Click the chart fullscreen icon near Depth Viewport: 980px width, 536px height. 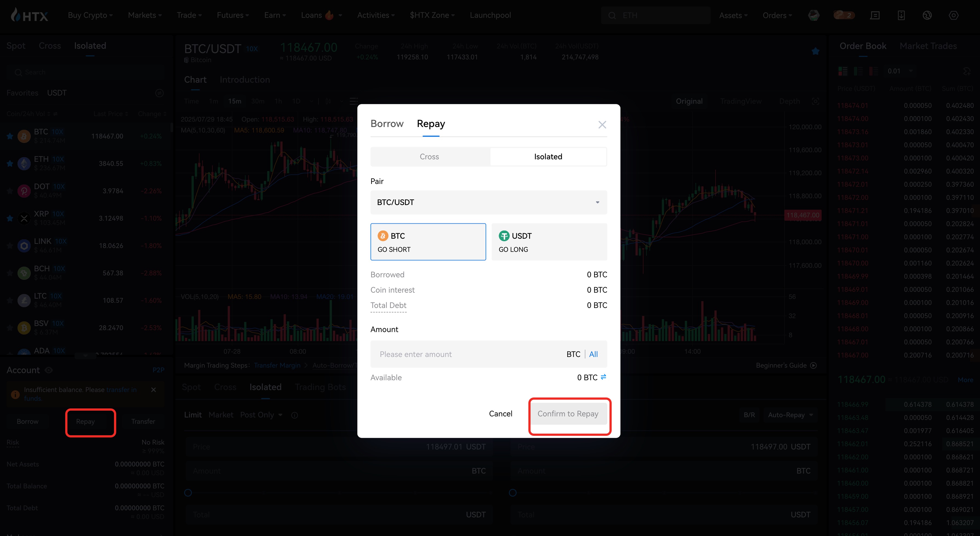coord(815,101)
